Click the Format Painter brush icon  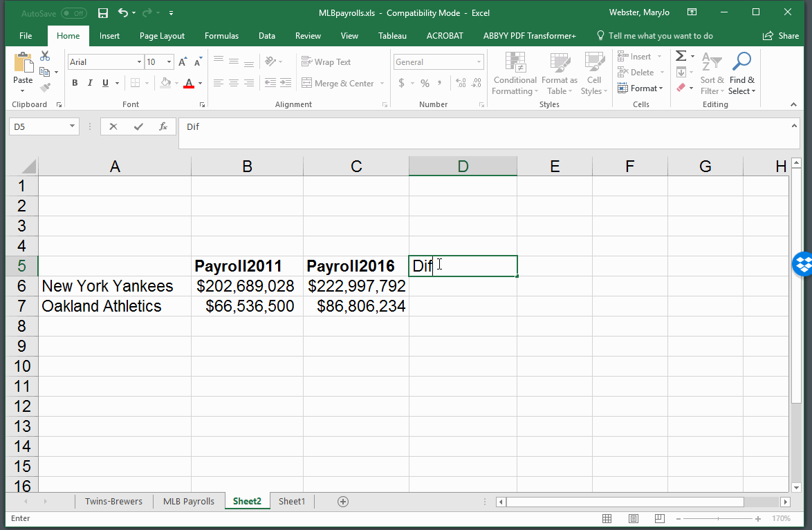coord(45,88)
